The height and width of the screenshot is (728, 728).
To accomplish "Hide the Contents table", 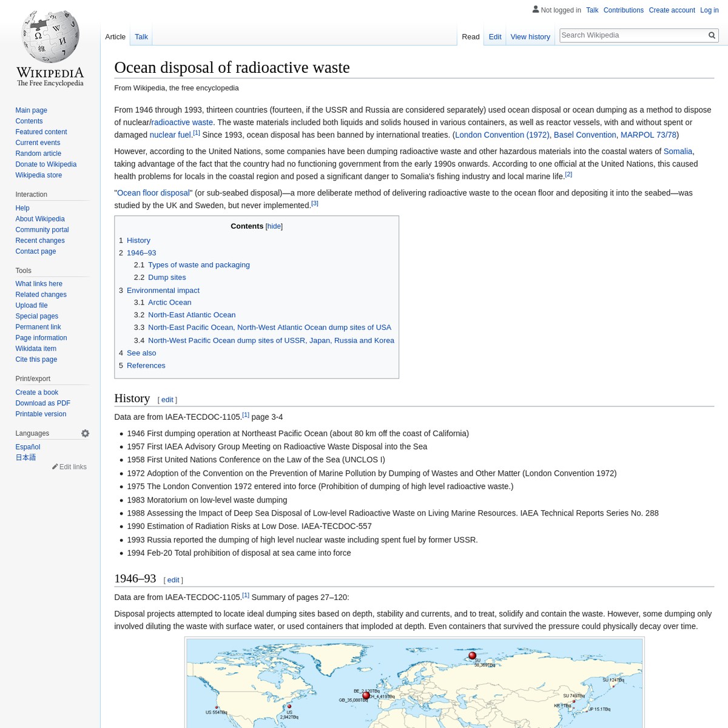I will coord(274,226).
